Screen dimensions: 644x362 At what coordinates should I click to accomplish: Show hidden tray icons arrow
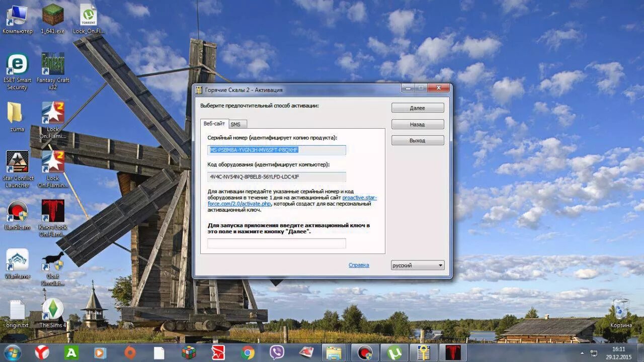click(582, 353)
